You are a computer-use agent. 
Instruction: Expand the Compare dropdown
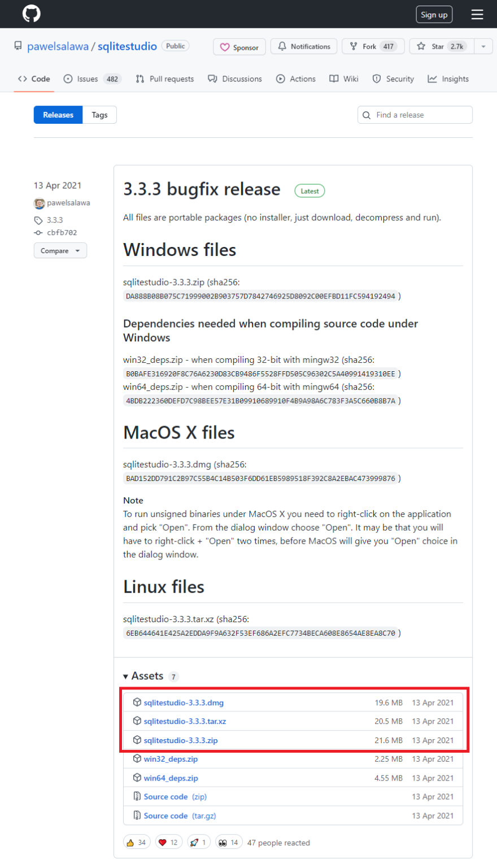[x=60, y=250]
